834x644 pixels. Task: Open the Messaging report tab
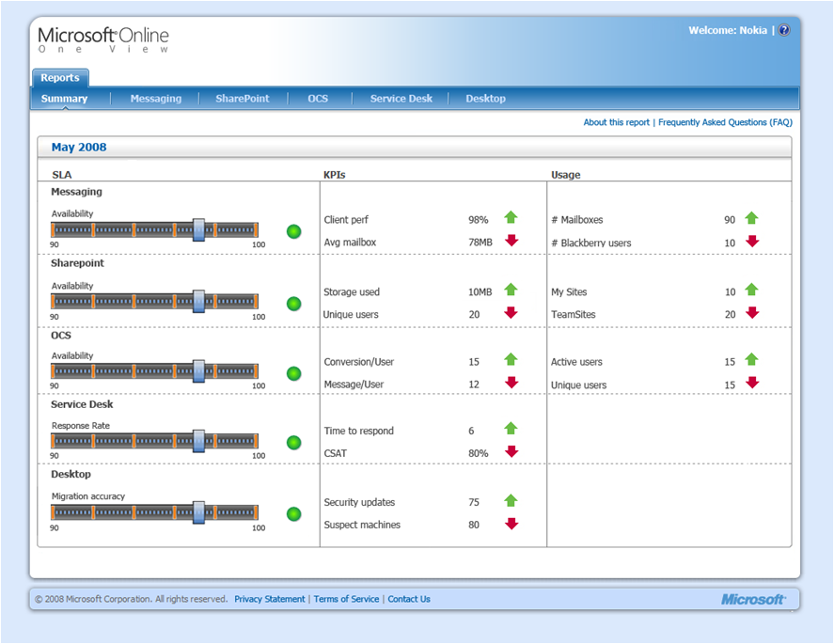click(156, 99)
